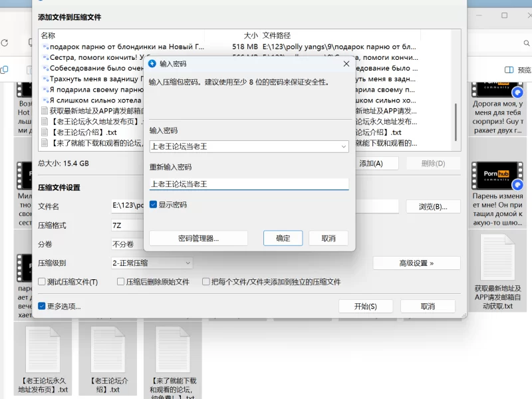This screenshot has height=399, width=532.
Task: Click the 文件路径 column header
Action: (x=277, y=35)
